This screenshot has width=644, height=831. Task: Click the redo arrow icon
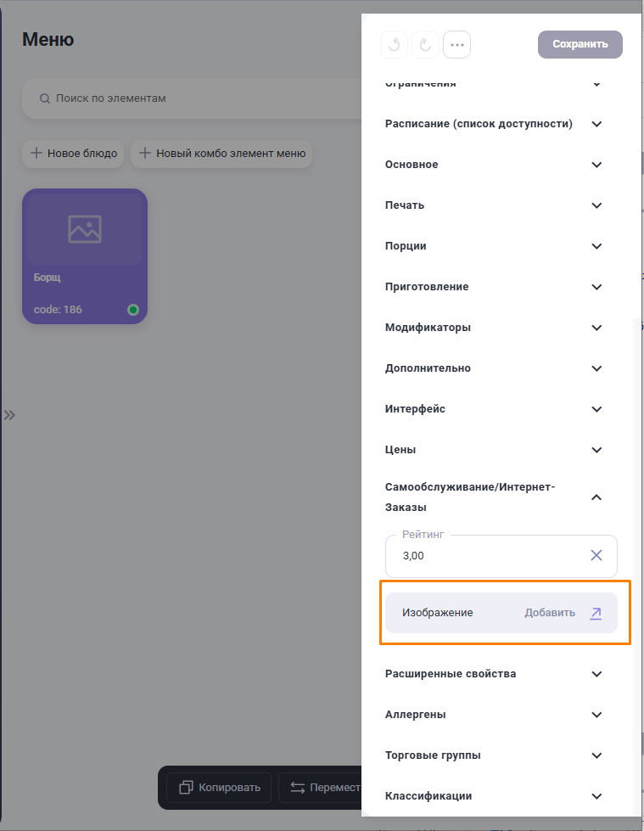point(425,45)
